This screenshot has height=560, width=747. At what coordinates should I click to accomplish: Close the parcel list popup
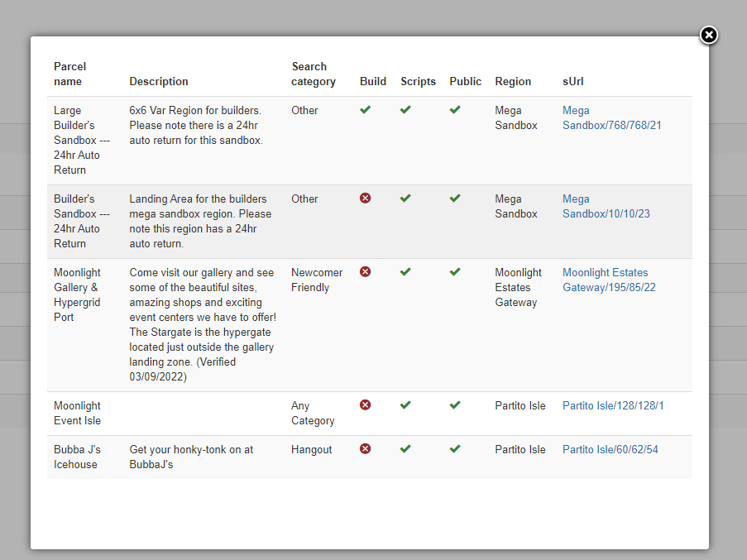coord(708,36)
